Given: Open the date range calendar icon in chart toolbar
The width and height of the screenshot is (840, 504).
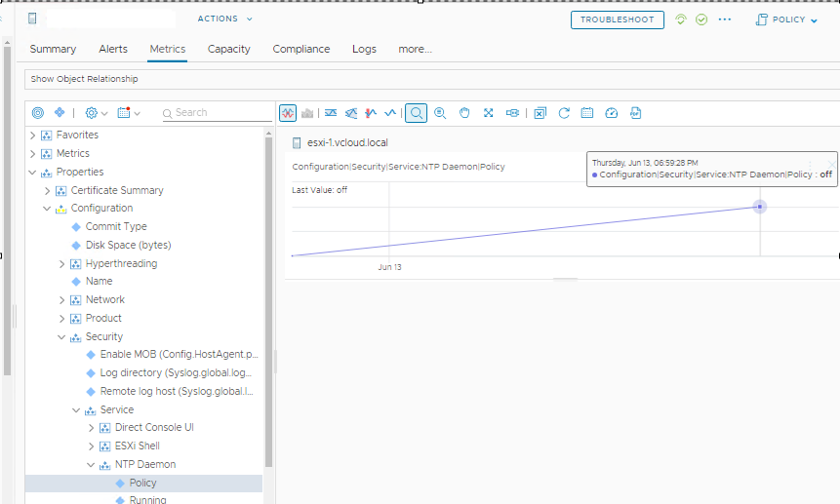Looking at the screenshot, I should 587,113.
